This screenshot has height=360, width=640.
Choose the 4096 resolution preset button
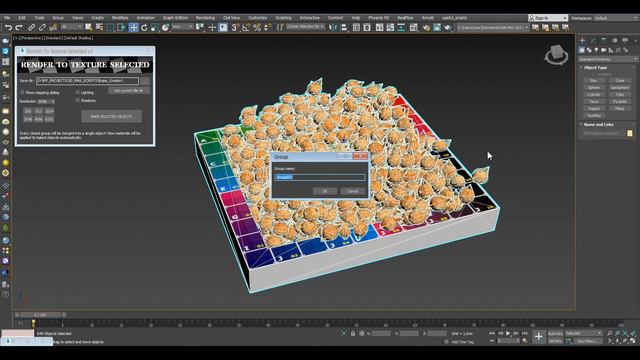click(38, 119)
